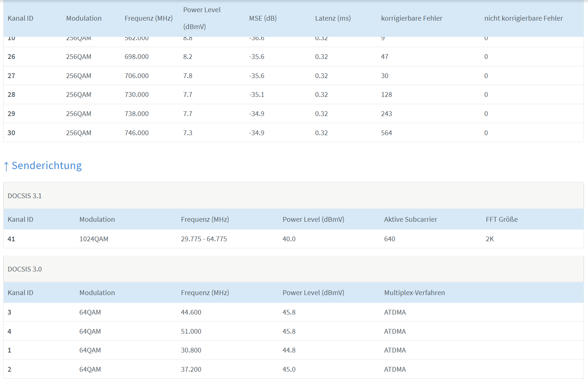Click FFT Größe value 2K
The width and height of the screenshot is (588, 389).
490,239
